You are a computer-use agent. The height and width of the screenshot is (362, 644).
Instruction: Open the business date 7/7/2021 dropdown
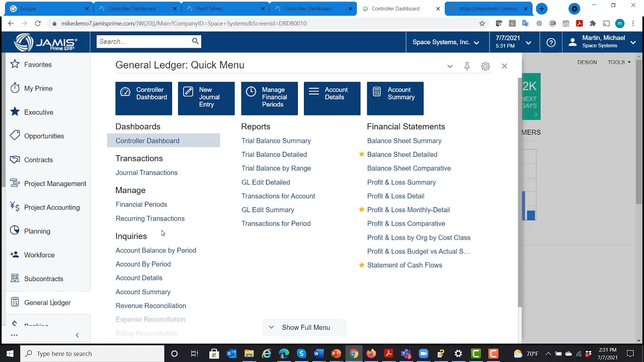(x=513, y=42)
